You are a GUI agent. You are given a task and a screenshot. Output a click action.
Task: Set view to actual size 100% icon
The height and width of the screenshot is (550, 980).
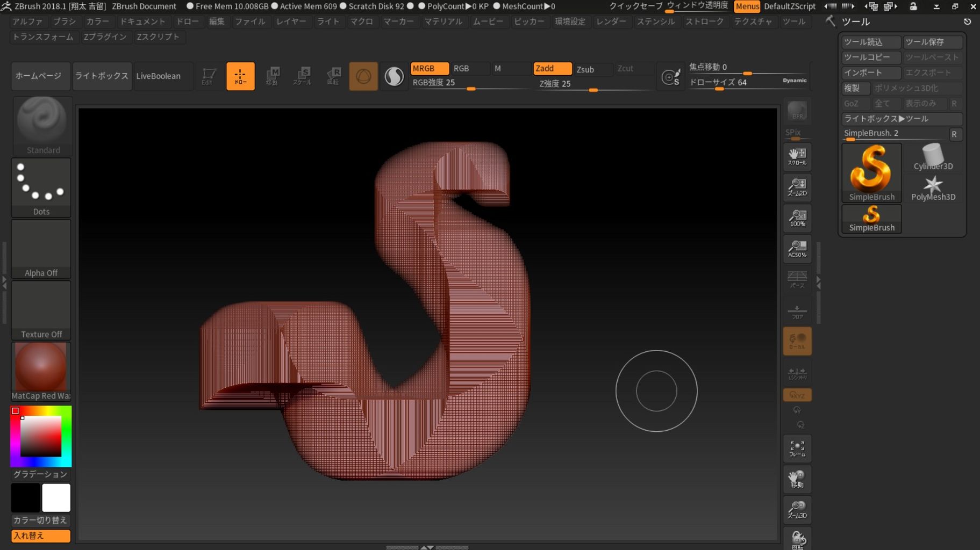point(797,218)
